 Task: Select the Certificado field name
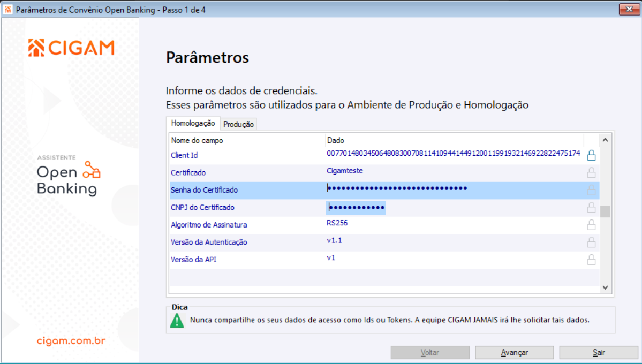coord(188,173)
